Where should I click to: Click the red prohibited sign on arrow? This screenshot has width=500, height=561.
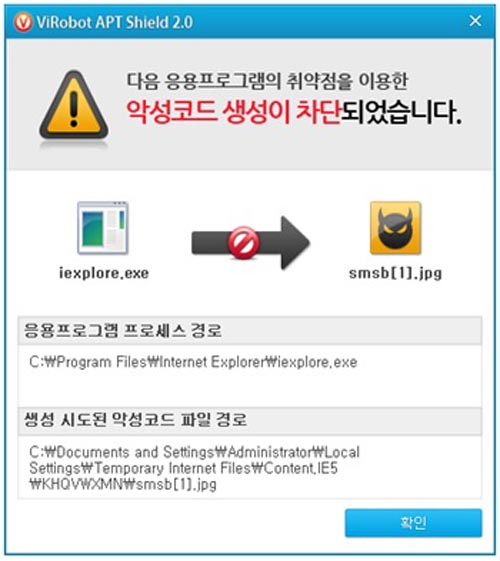click(x=244, y=242)
